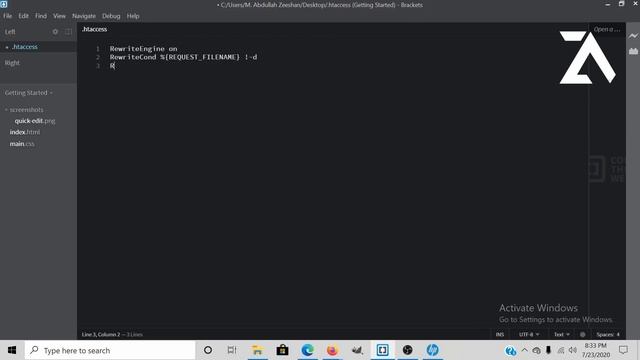Click the volume speaker tray icon
This screenshot has width=640, height=360.
[573, 350]
